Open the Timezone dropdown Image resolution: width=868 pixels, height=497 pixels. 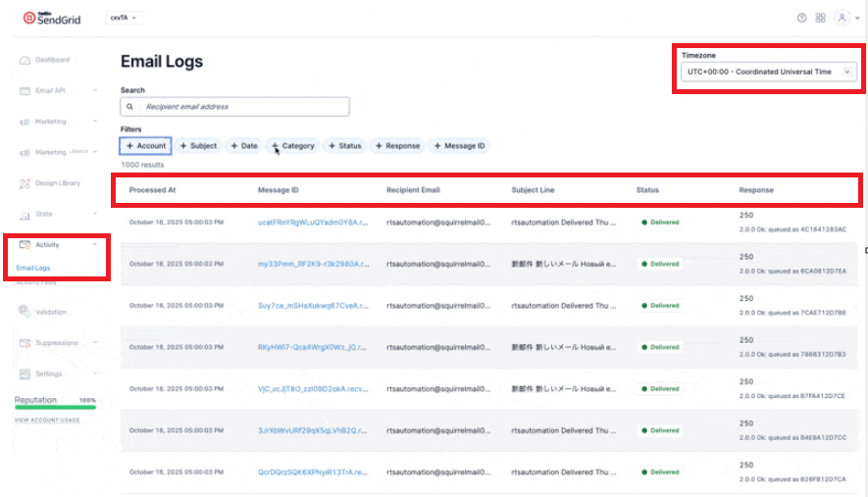[769, 72]
